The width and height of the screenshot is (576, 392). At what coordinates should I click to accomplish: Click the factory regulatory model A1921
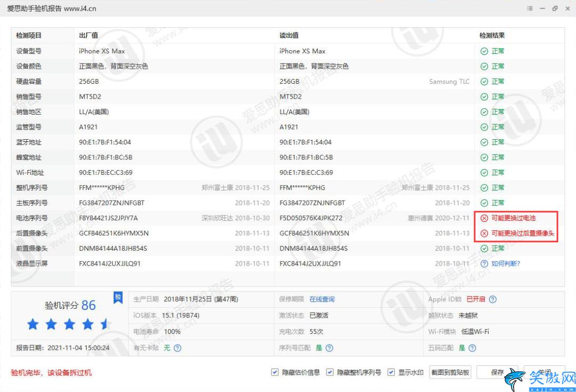tap(88, 127)
